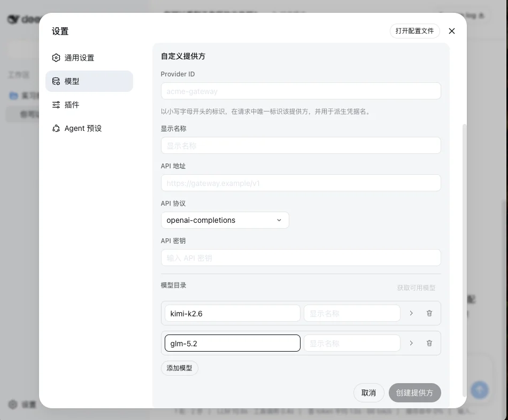Click the Provider ID label
This screenshot has width=508, height=420.
coord(178,74)
